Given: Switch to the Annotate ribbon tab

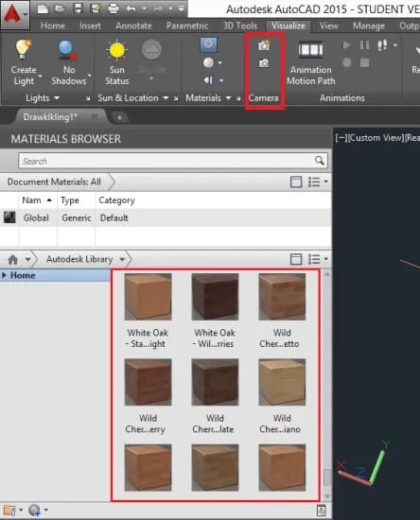Looking at the screenshot, I should pos(133,26).
